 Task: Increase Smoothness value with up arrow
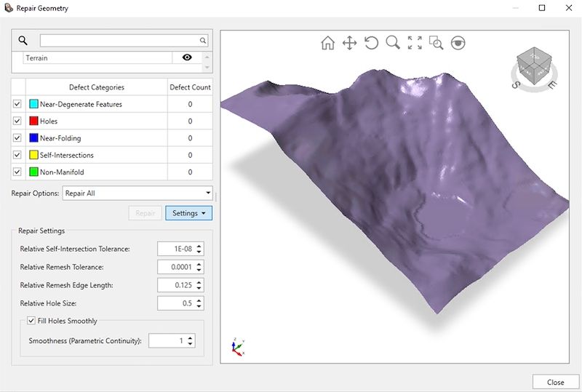click(x=190, y=337)
